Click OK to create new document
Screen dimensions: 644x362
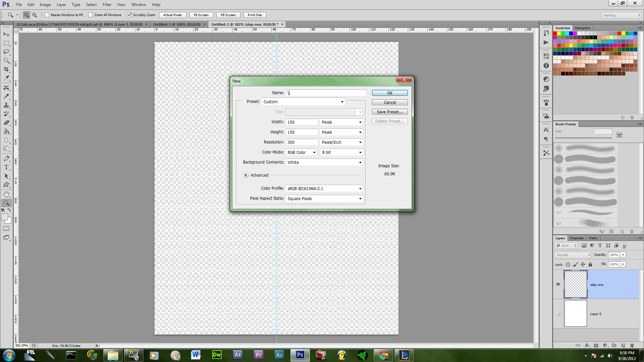389,93
